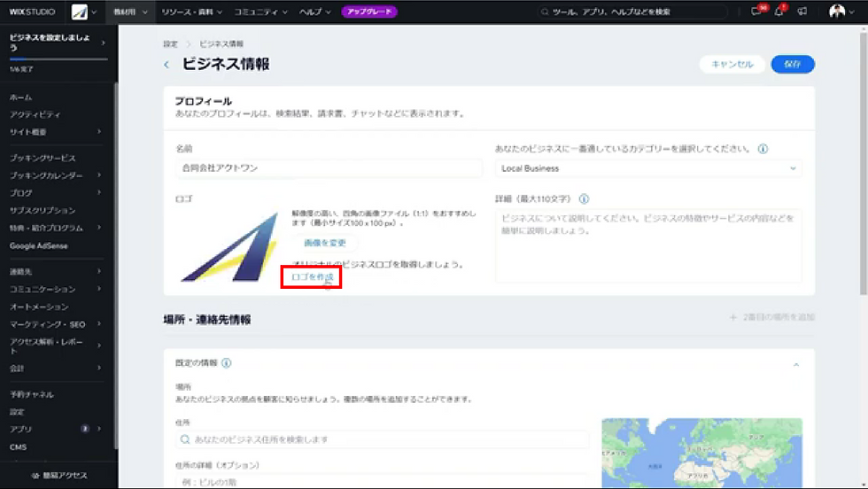Expand アクセス解析・レポート submenu
The height and width of the screenshot is (489, 868).
(x=99, y=346)
